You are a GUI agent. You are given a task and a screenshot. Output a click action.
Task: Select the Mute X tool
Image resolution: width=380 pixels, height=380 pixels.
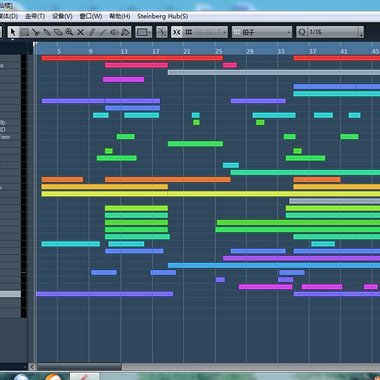(x=81, y=32)
